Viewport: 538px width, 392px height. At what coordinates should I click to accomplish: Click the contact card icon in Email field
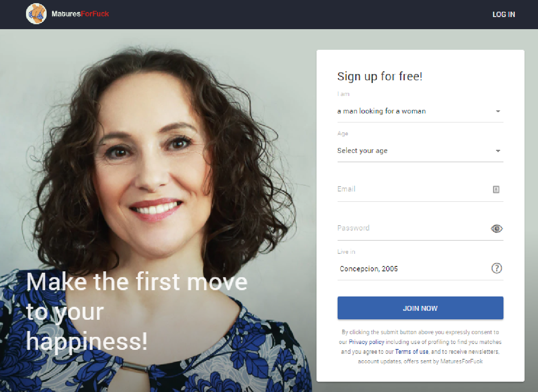coord(496,189)
